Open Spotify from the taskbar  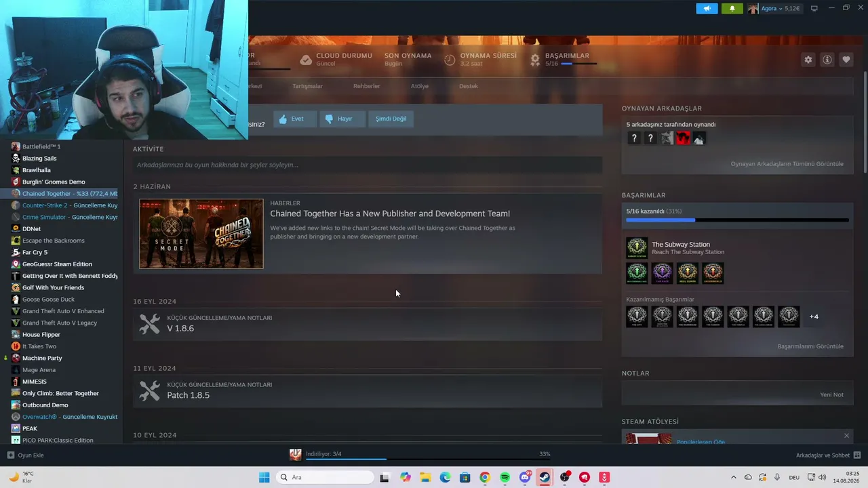(x=505, y=477)
